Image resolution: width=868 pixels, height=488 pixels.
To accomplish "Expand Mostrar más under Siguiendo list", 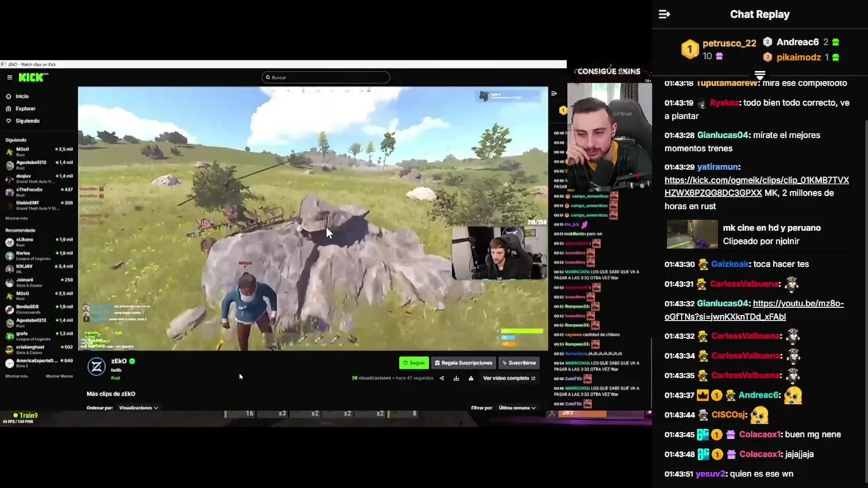I will [x=16, y=218].
